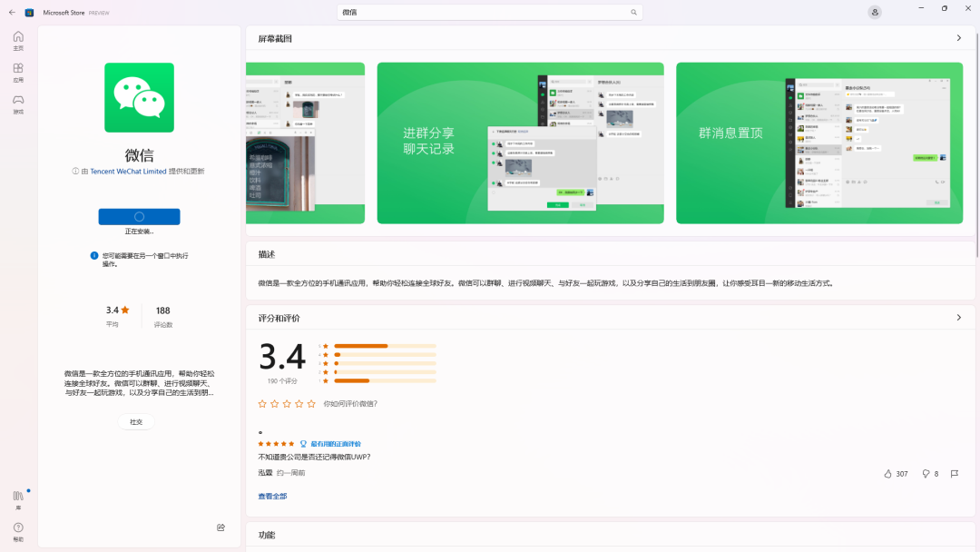Select the 游戏 (Games) sidebar icon
The image size is (980, 552).
tap(17, 105)
